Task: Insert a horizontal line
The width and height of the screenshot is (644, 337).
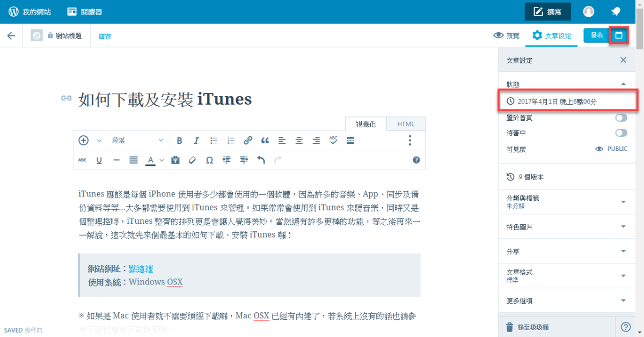Action: click(116, 160)
